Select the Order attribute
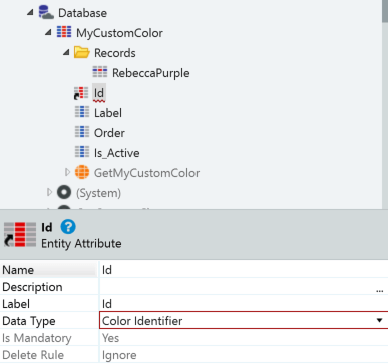This screenshot has width=388, height=364. (x=109, y=133)
